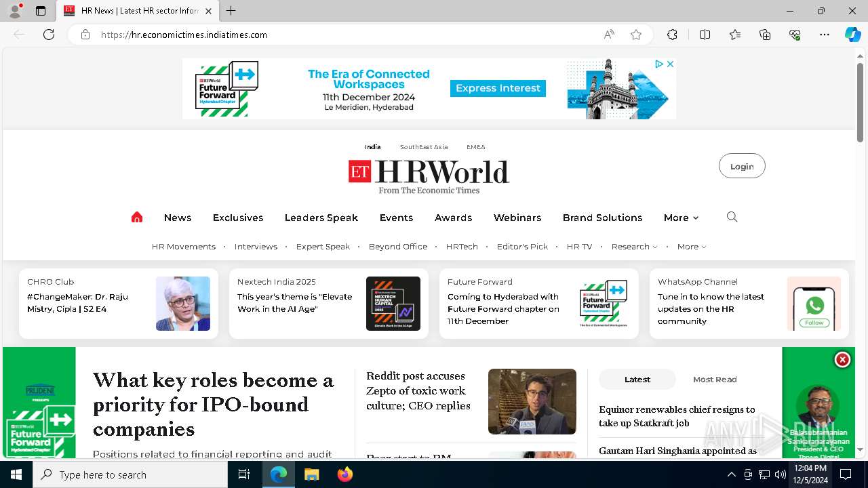This screenshot has height=488, width=868.
Task: Open the notification center icon
Action: click(x=846, y=474)
